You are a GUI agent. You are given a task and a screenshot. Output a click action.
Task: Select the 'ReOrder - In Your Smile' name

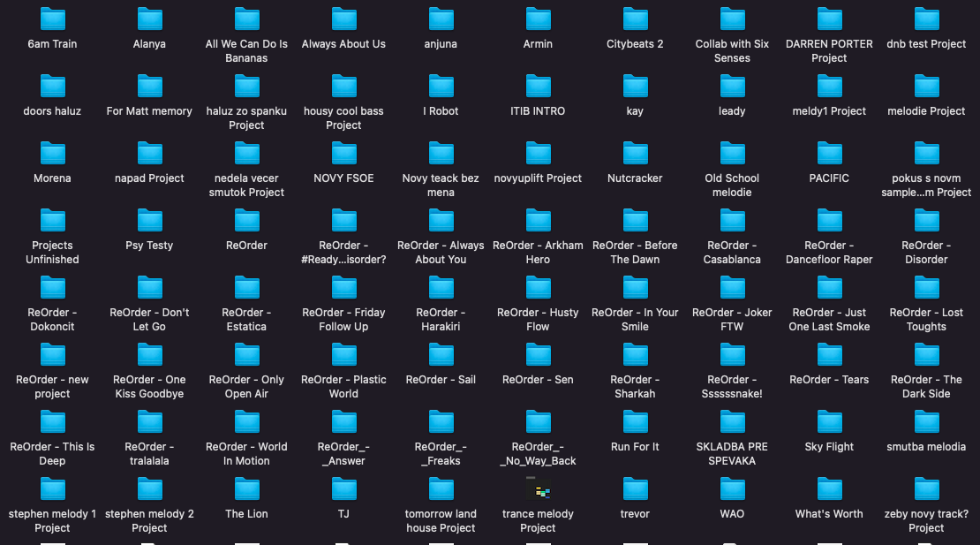pyautogui.click(x=635, y=320)
